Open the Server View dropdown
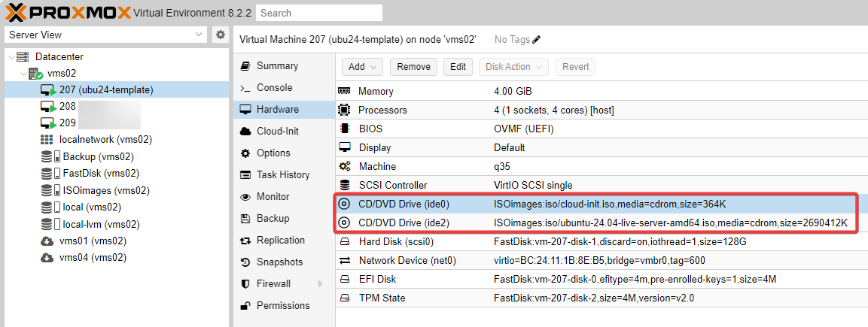868x327 pixels. tap(199, 35)
